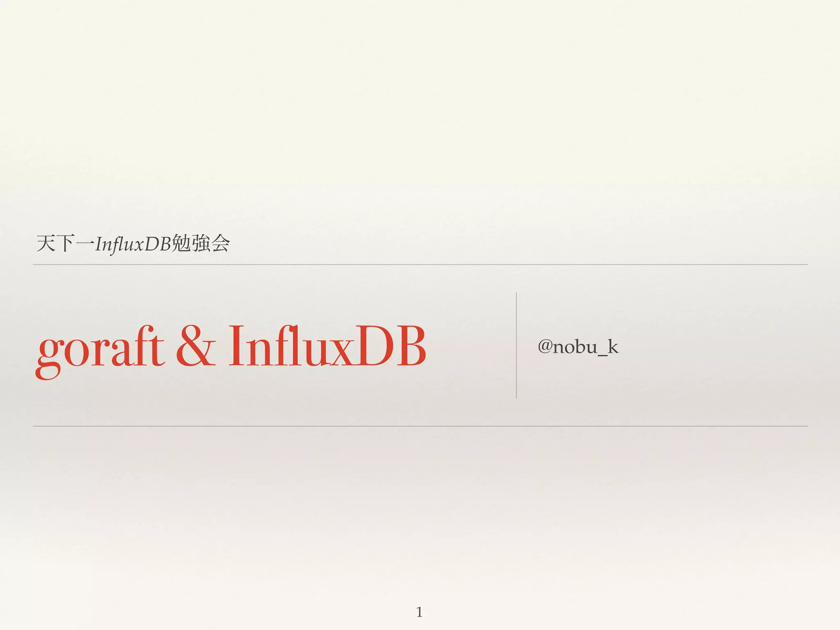
Task: Select the red ampersand in the title
Action: (x=196, y=346)
